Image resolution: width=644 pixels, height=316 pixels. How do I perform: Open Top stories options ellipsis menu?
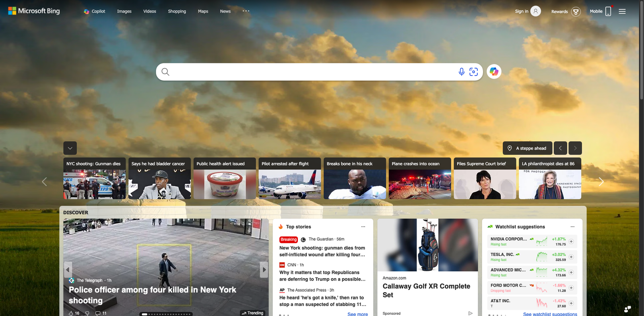click(363, 227)
